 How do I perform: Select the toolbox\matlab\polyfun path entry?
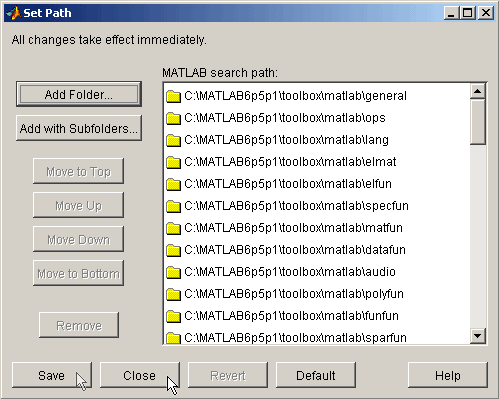pyautogui.click(x=317, y=294)
